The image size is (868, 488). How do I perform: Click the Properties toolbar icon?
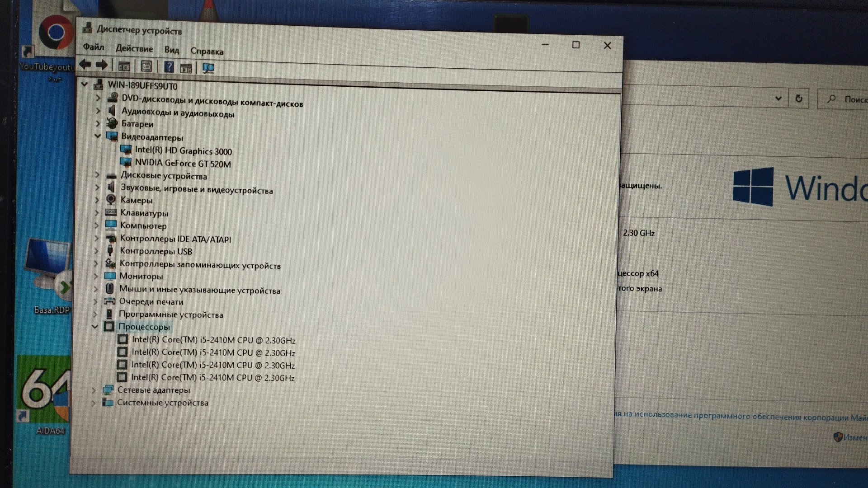point(146,66)
